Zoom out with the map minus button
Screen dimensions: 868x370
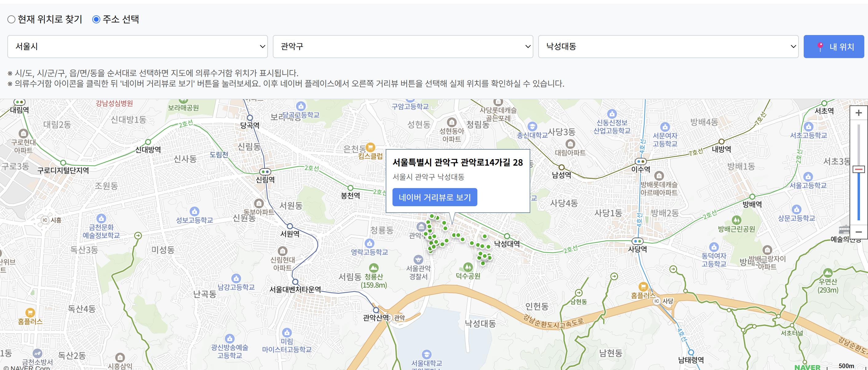click(x=858, y=232)
